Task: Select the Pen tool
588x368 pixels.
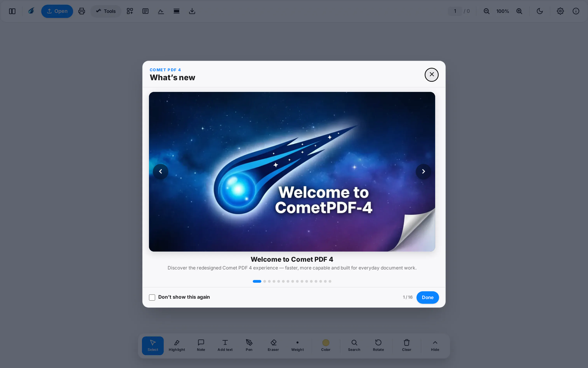Action: click(x=249, y=346)
